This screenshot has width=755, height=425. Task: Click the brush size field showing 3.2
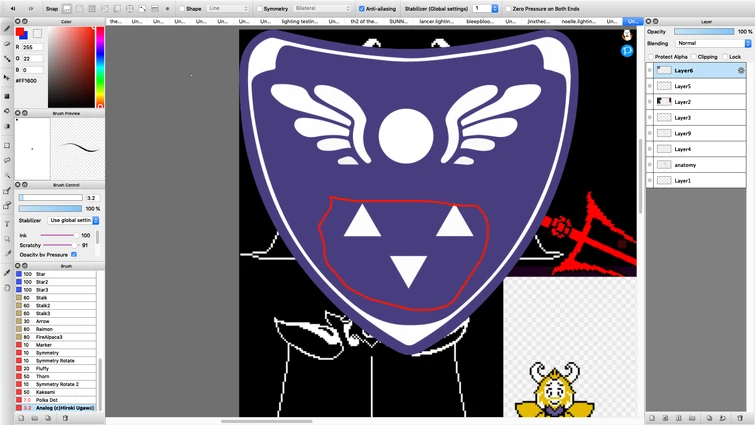coord(92,198)
